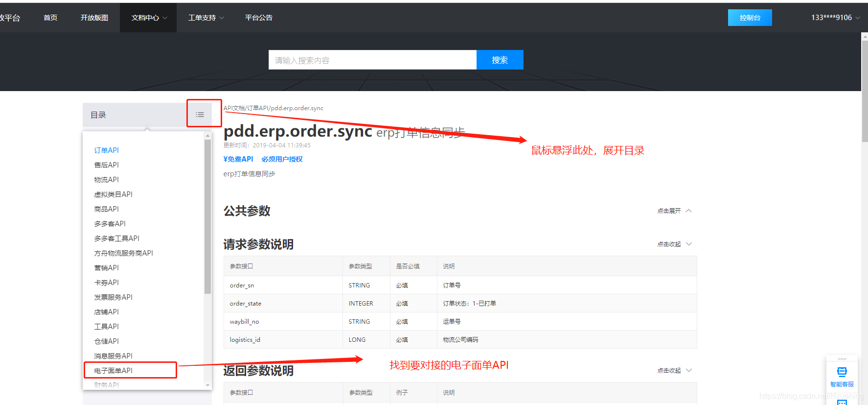
Task: Click the directory list scrollbar thumb
Action: [207, 216]
